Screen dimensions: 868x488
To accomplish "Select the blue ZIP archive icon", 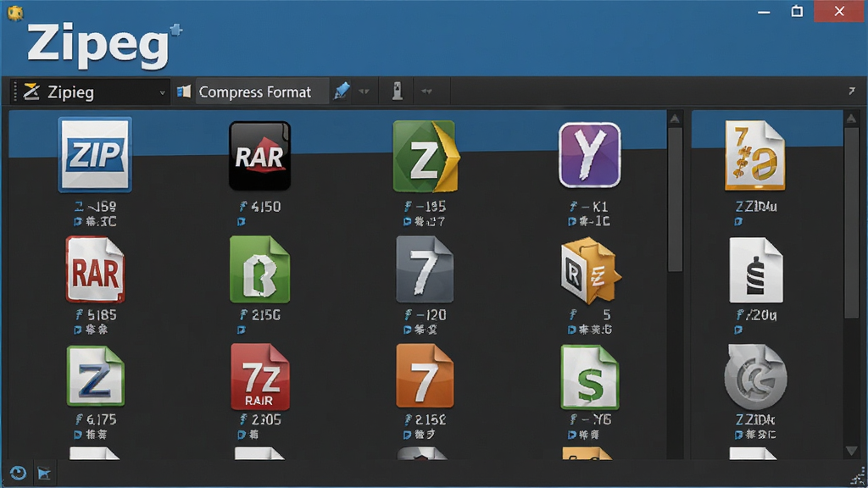I will (x=95, y=154).
